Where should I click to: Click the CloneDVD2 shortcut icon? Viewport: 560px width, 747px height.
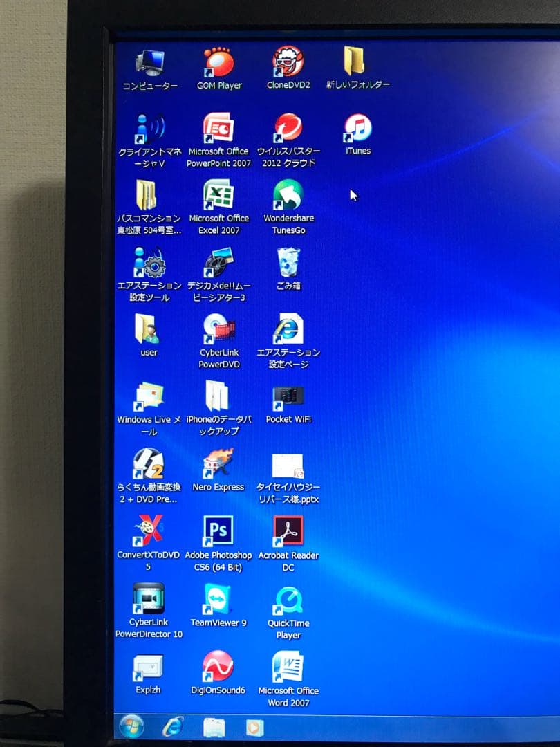(288, 63)
